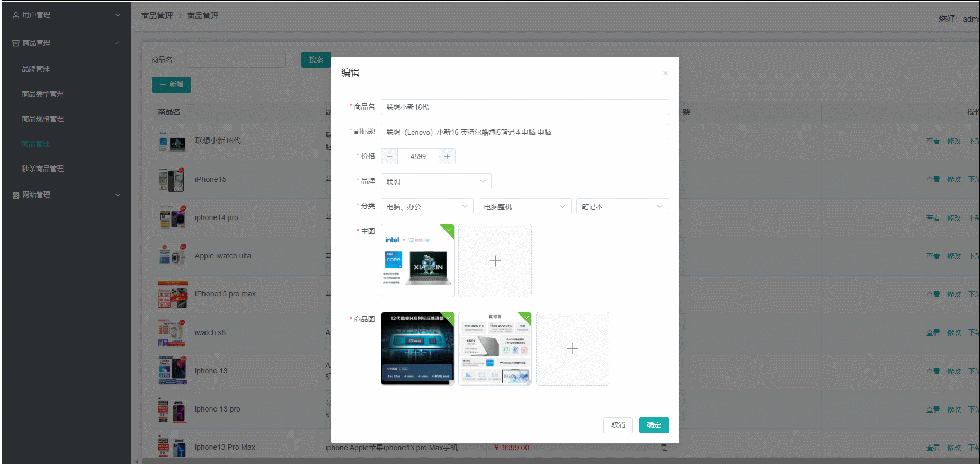The height and width of the screenshot is (464, 980).
Task: Click 修改 for iphone 13 row
Action: (x=954, y=371)
